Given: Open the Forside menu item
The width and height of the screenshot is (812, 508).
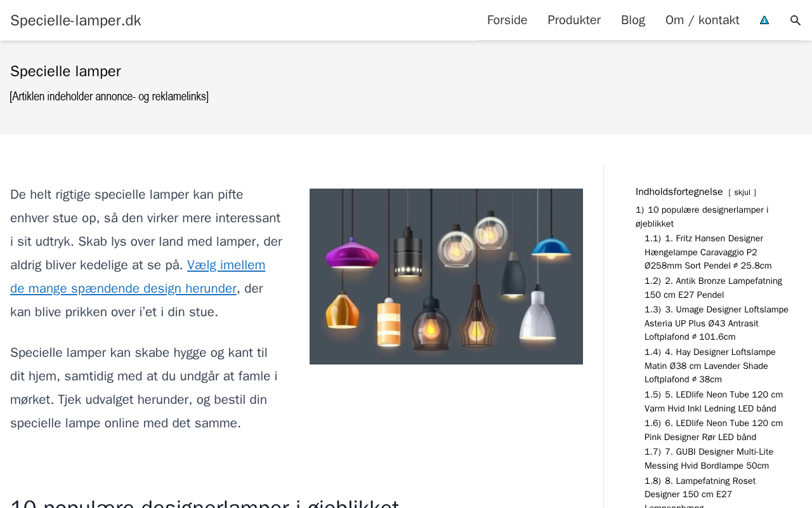Looking at the screenshot, I should coord(507,20).
